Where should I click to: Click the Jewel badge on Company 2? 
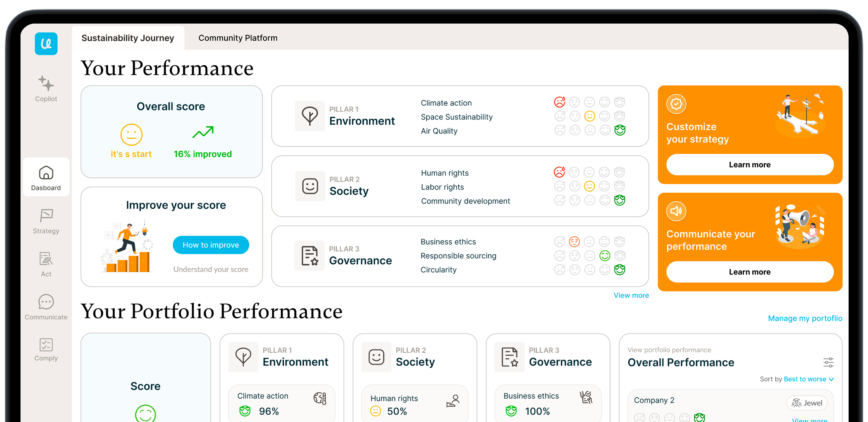[x=807, y=403]
